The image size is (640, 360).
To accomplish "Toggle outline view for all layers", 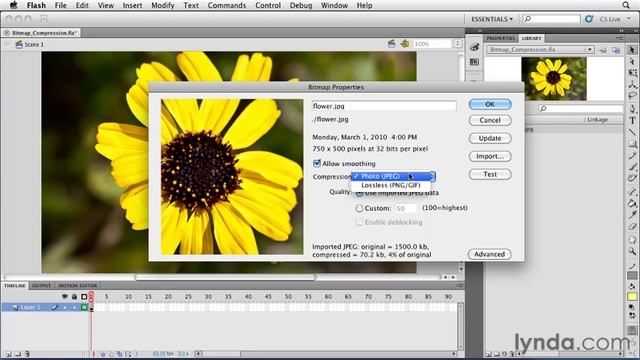I will click(x=84, y=296).
